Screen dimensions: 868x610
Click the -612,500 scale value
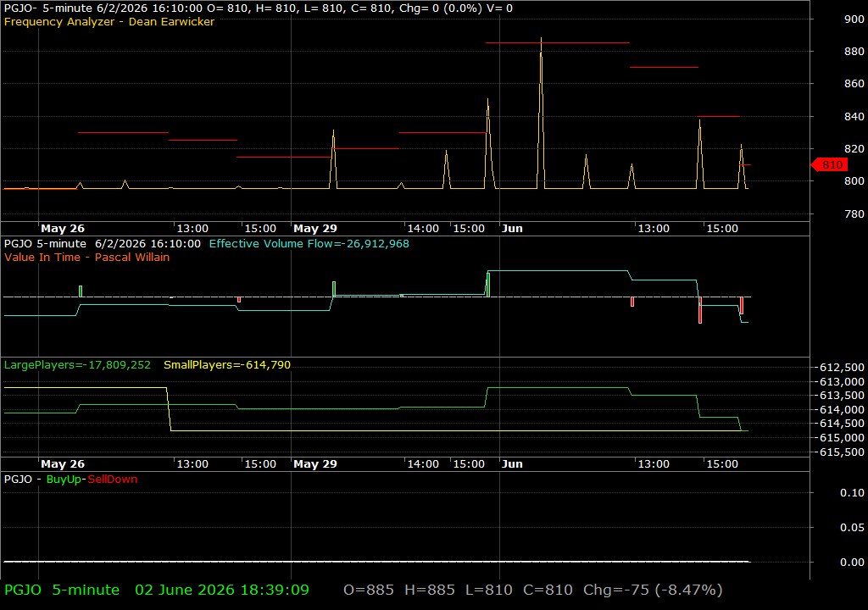842,368
